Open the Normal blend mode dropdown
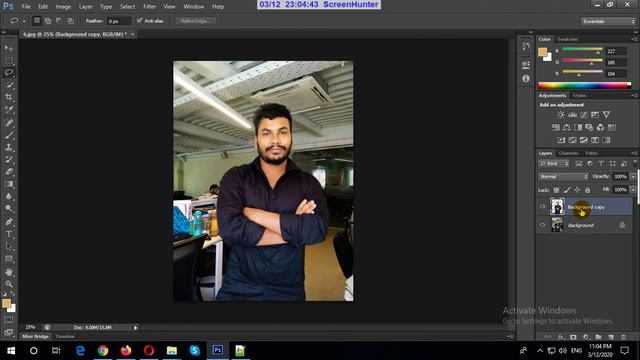640x360 pixels. 564,176
